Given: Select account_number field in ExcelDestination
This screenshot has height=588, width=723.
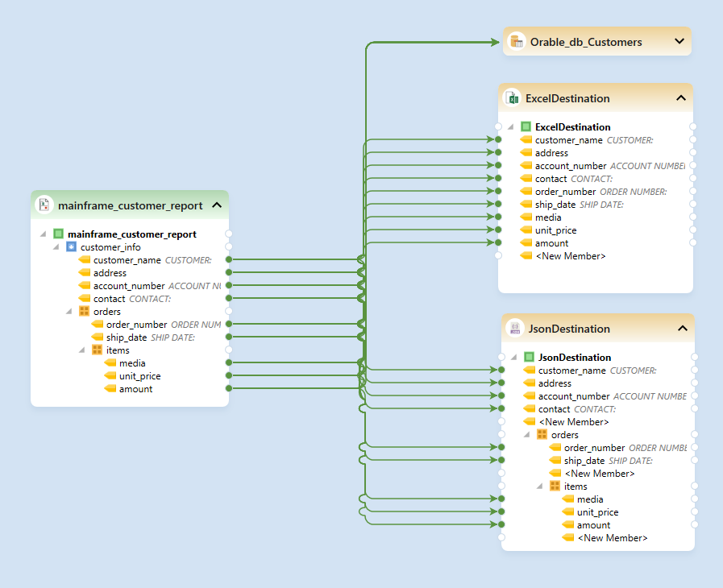Looking at the screenshot, I should [x=571, y=165].
